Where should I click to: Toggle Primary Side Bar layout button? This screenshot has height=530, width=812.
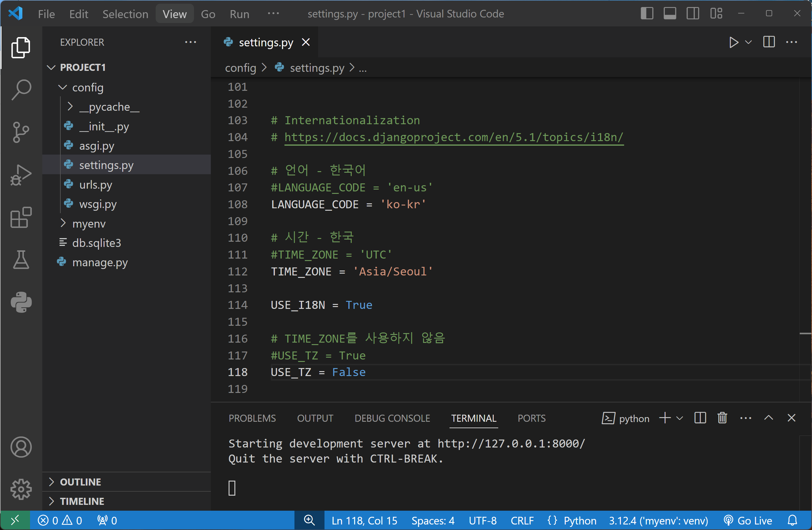(x=647, y=14)
